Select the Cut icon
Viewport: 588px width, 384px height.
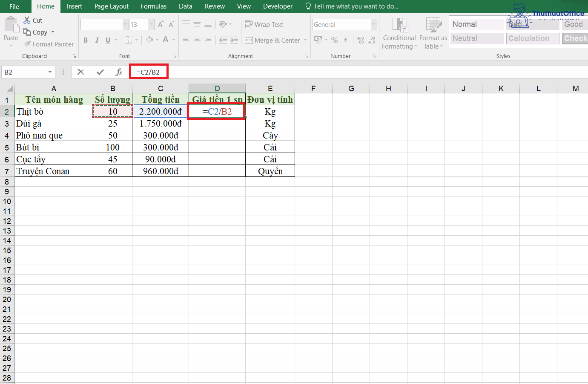tap(26, 20)
